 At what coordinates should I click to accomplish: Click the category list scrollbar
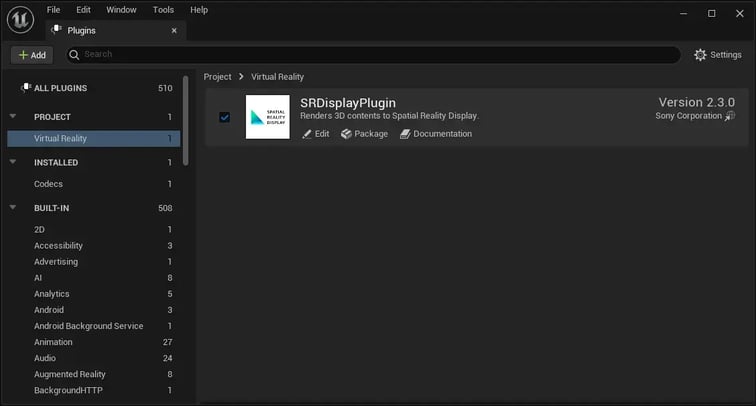click(x=186, y=121)
